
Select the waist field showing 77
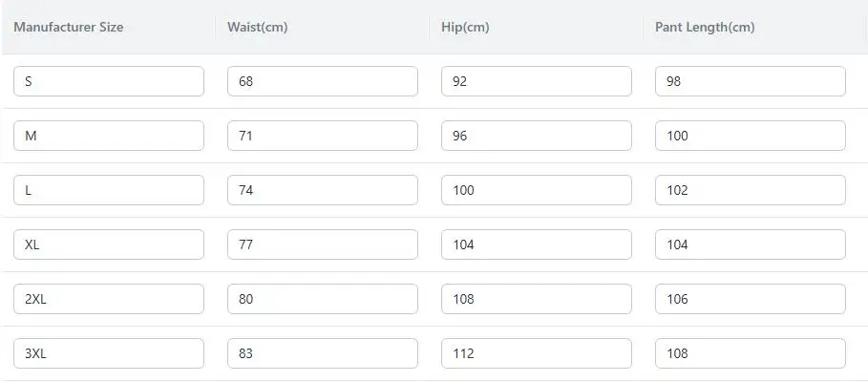(x=322, y=244)
